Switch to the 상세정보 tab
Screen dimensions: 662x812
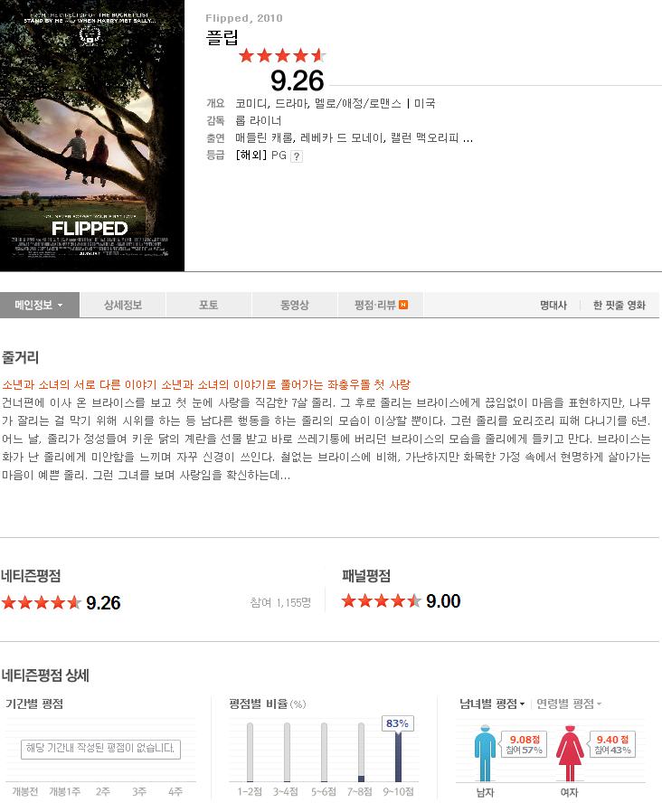point(123,305)
